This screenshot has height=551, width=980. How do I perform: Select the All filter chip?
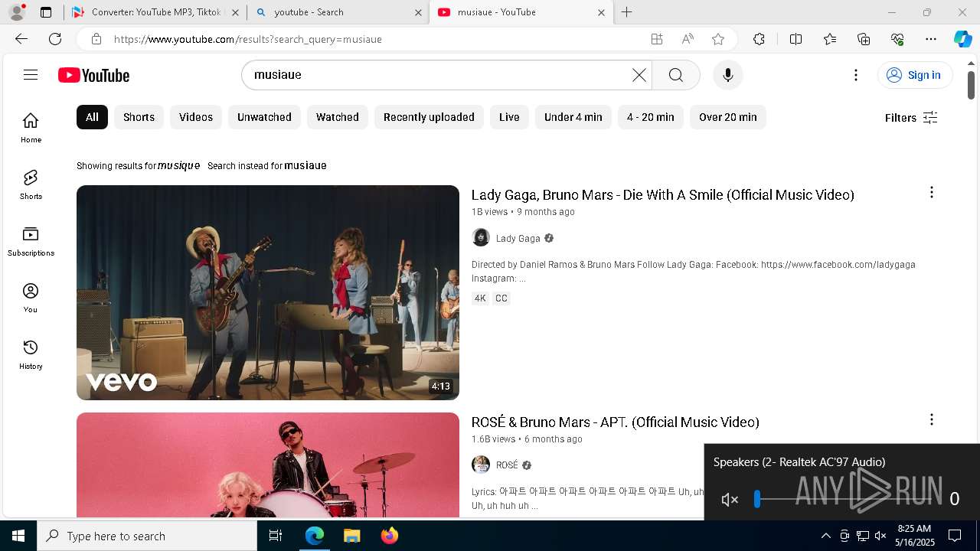(x=92, y=117)
